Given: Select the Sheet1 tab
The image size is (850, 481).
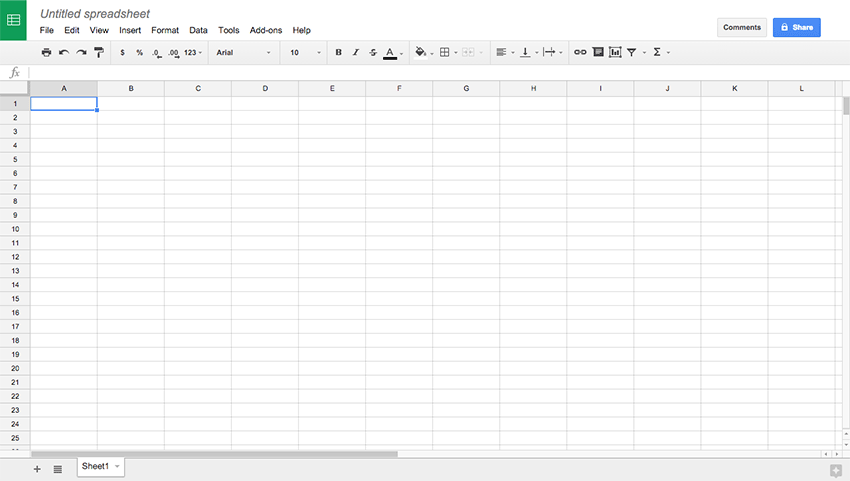Looking at the screenshot, I should click(100, 466).
